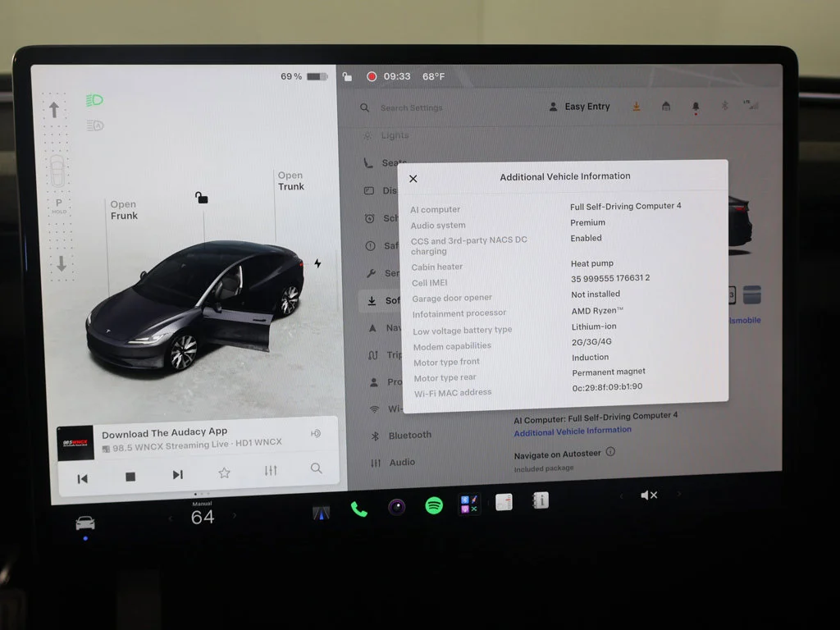Click the Additional Vehicle Information link

tap(573, 431)
